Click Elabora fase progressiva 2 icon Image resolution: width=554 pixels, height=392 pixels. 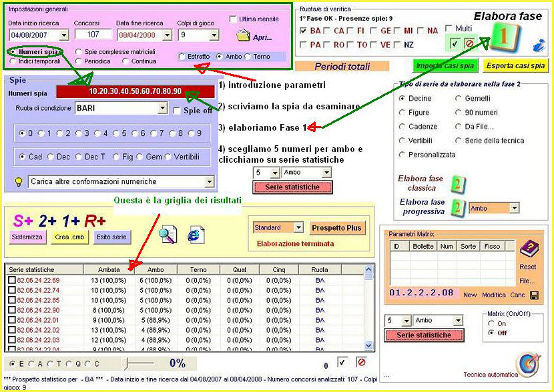click(x=458, y=208)
